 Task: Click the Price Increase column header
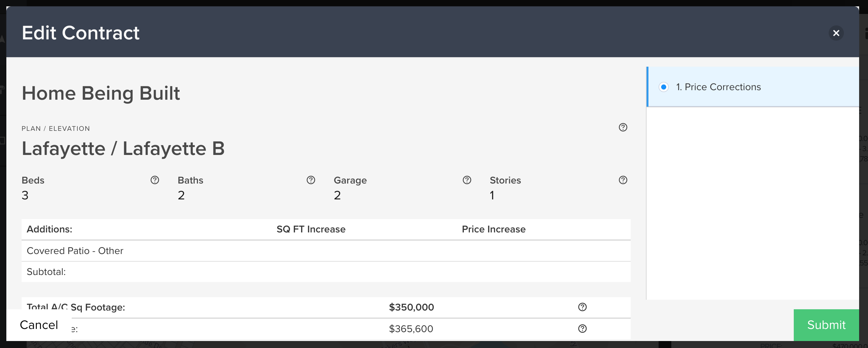[x=493, y=229]
